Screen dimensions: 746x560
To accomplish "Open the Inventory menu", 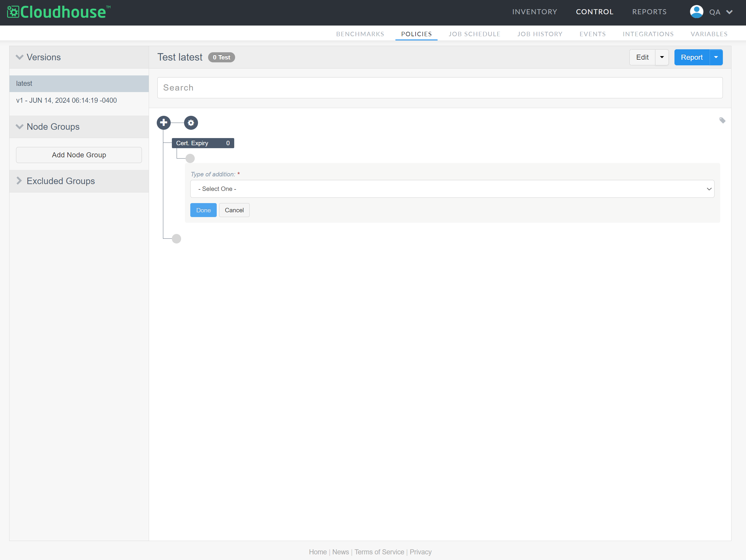I will tap(535, 12).
